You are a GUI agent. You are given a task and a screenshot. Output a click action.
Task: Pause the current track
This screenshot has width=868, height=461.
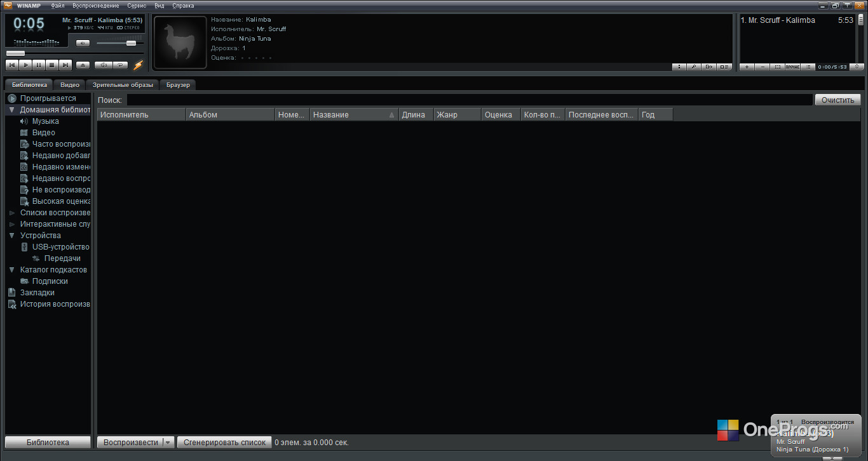(39, 65)
